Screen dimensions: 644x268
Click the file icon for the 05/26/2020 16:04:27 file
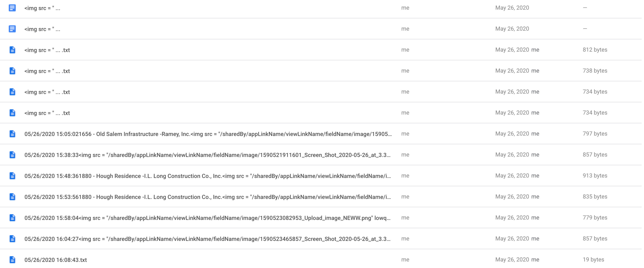[x=12, y=239]
